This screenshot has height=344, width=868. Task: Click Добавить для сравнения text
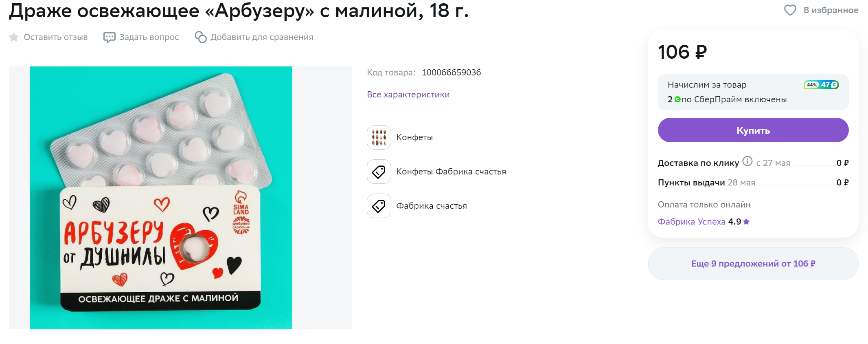click(x=262, y=37)
